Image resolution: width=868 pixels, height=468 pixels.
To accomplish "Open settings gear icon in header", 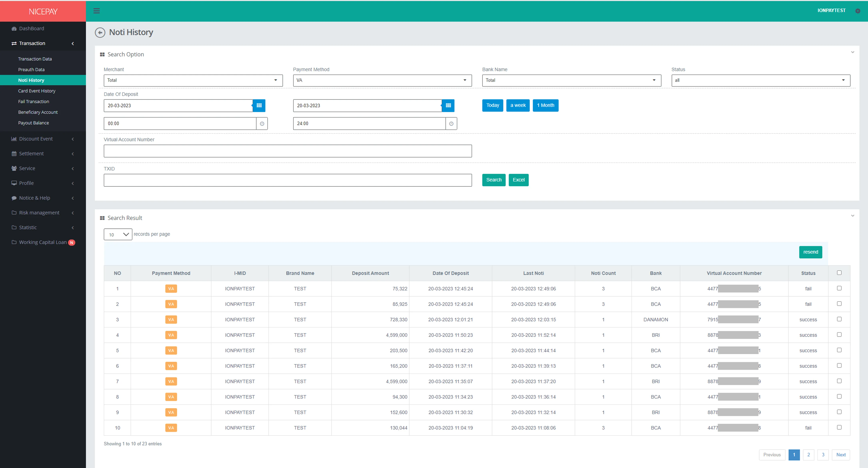I will 858,11.
